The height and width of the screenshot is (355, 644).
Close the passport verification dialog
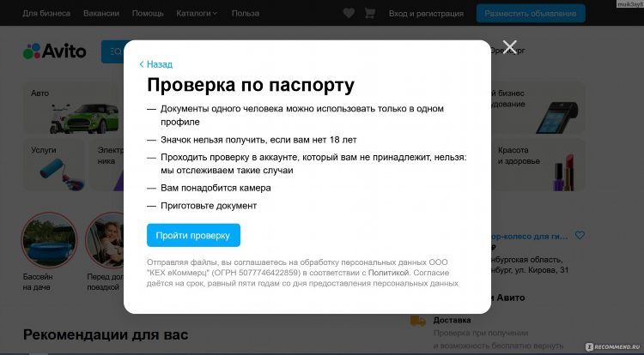[510, 47]
